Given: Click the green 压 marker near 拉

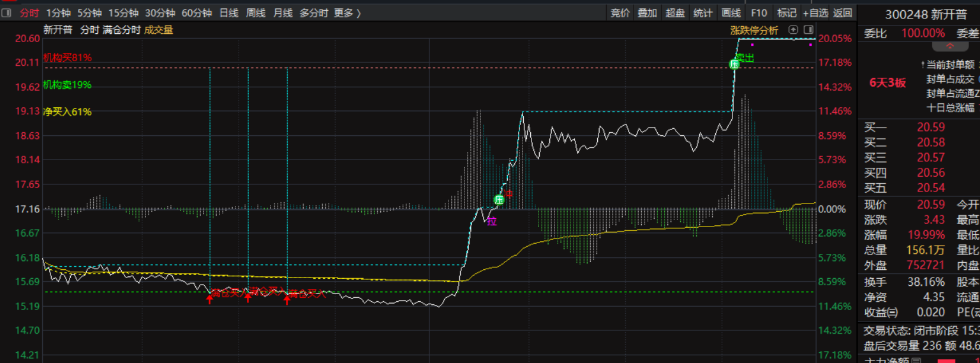Looking at the screenshot, I should tap(499, 200).
